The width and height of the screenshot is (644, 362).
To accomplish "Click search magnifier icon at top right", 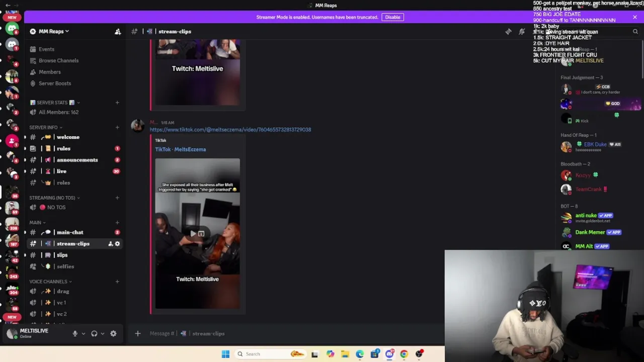I will (x=635, y=31).
